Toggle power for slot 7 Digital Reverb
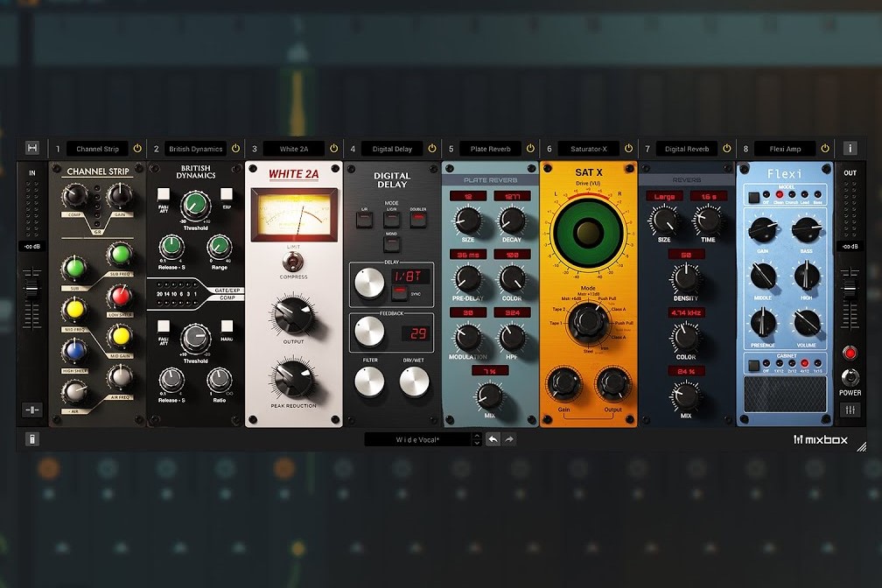 (727, 149)
